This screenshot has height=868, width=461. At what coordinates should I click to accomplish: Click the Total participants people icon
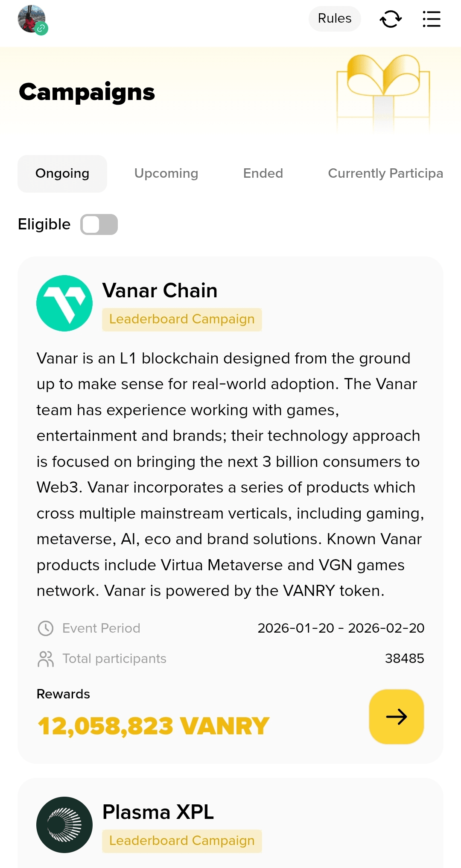coord(46,659)
